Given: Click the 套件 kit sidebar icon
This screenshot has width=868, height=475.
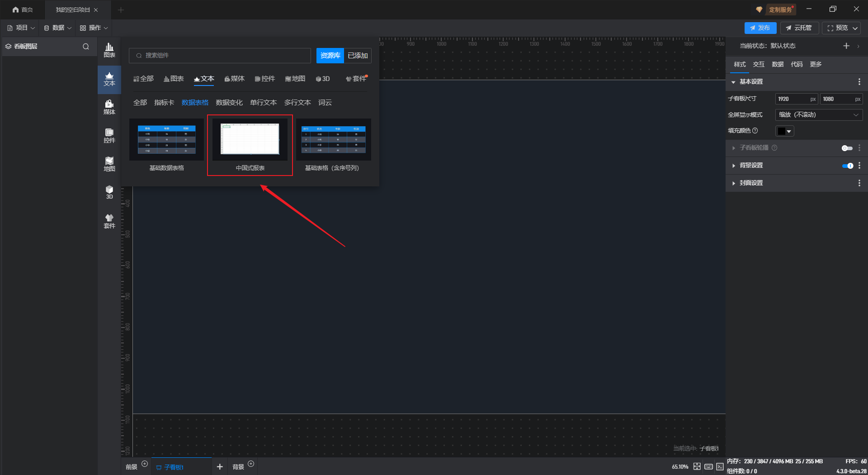Looking at the screenshot, I should click(x=109, y=221).
